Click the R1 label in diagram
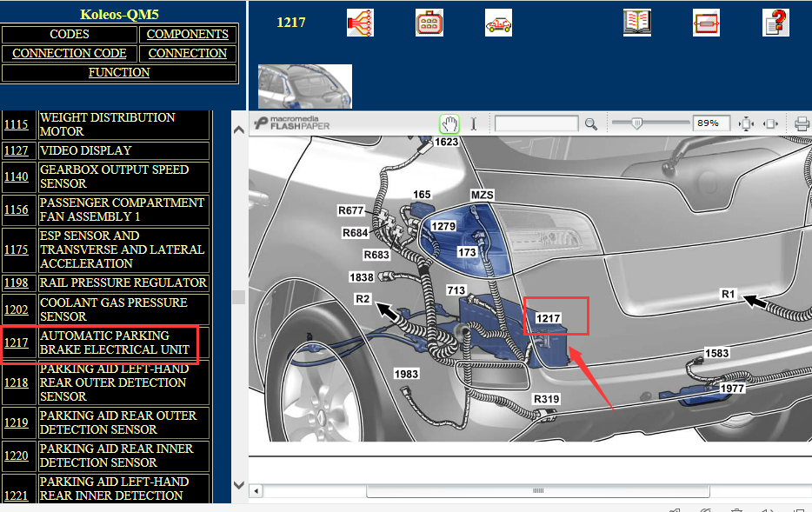 [x=729, y=294]
